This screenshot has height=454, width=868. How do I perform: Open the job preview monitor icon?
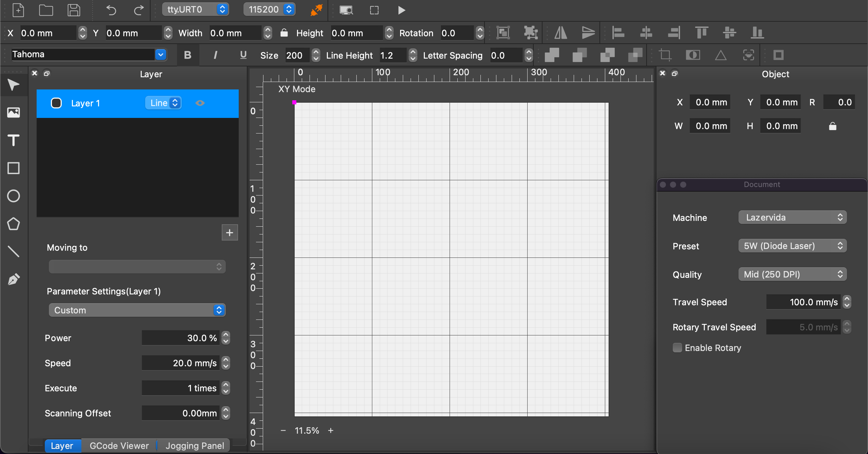coord(346,10)
